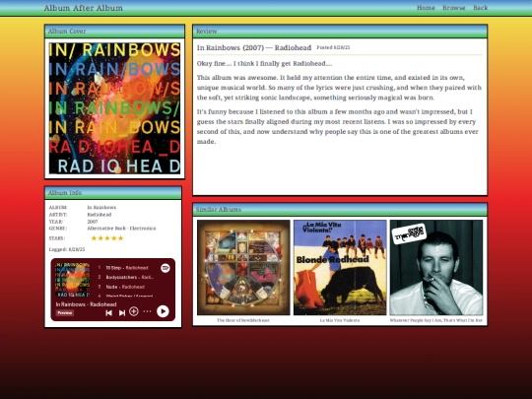Play the In Rainbows preview in Spotify player

click(163, 311)
